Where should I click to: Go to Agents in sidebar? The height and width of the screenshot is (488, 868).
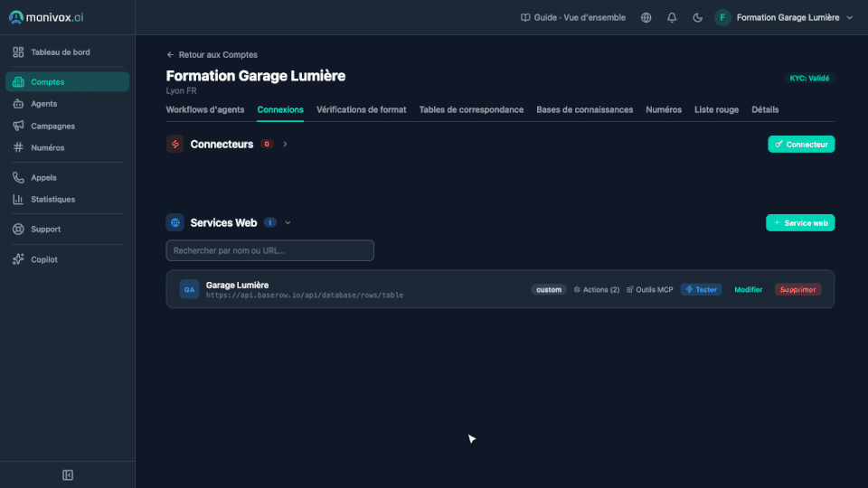[x=67, y=104]
